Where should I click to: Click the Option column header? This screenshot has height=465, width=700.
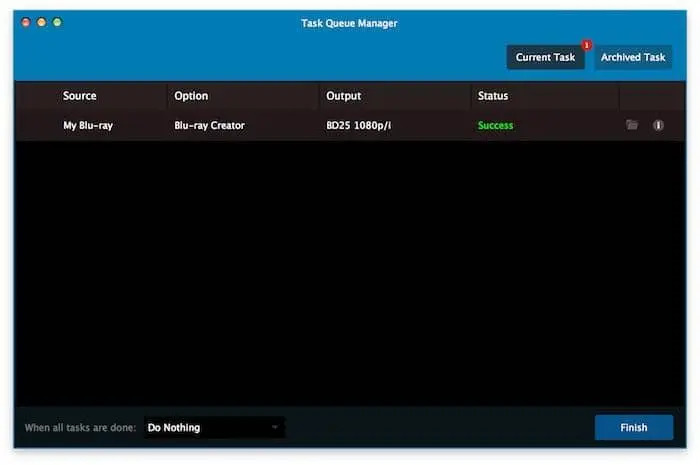[191, 96]
